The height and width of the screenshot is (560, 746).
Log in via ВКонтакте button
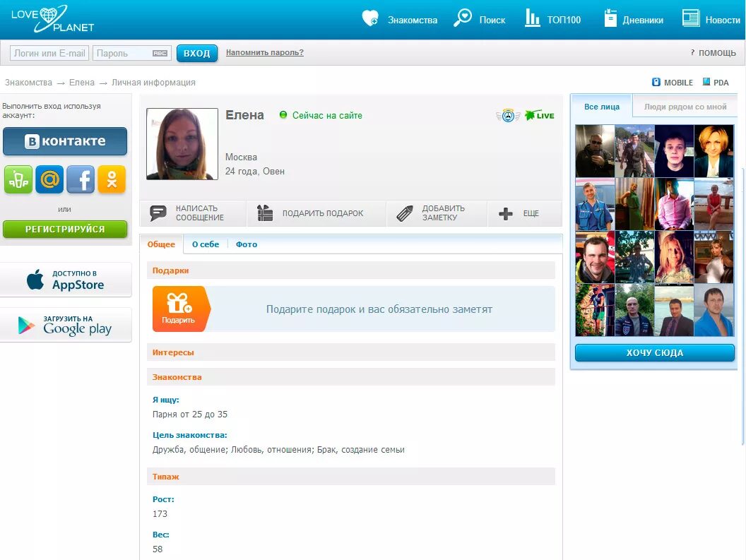tap(65, 141)
